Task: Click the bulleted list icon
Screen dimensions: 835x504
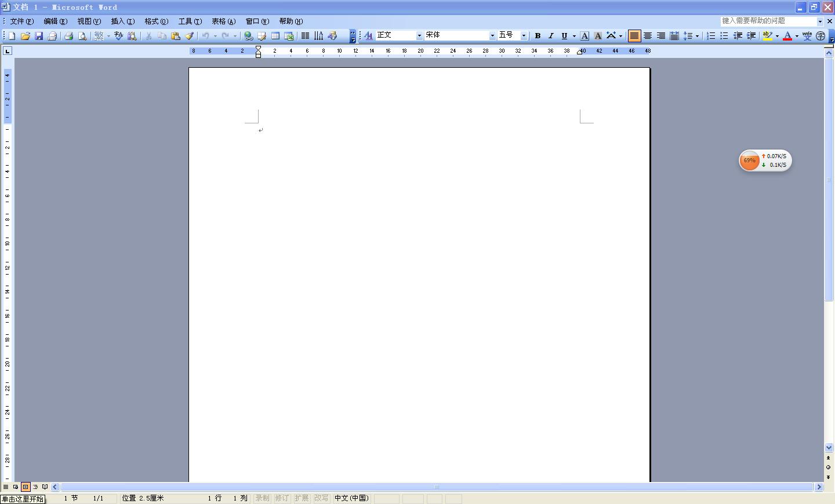Action: coord(724,36)
